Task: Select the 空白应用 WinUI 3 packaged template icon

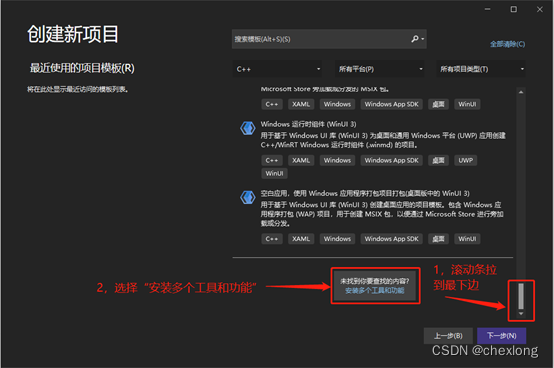Action: tap(248, 197)
